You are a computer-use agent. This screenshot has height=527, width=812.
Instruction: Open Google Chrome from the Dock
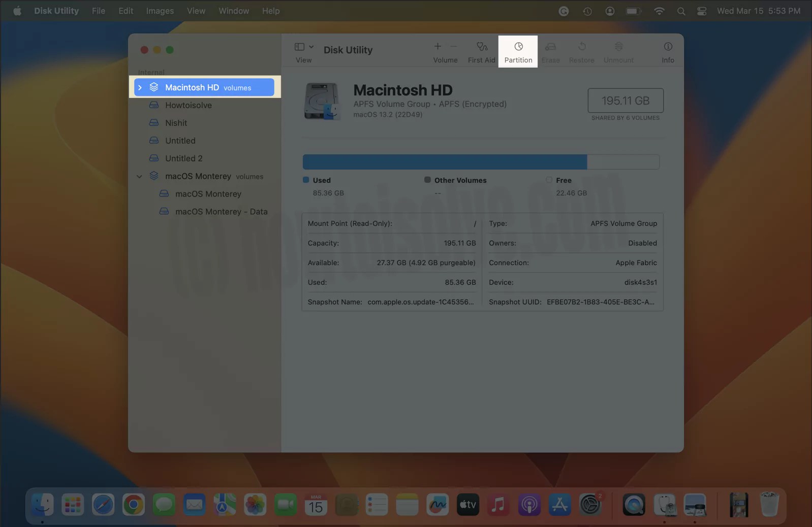pos(134,505)
